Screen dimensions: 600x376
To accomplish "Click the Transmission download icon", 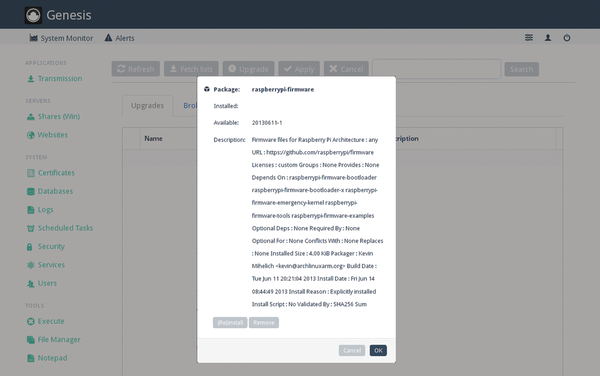I will [31, 79].
